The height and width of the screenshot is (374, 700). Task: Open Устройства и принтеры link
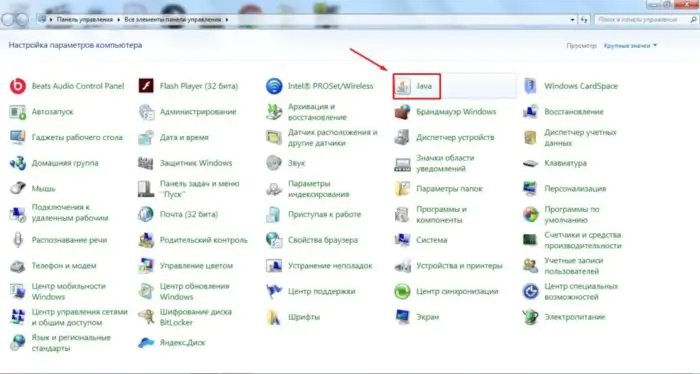click(x=459, y=266)
